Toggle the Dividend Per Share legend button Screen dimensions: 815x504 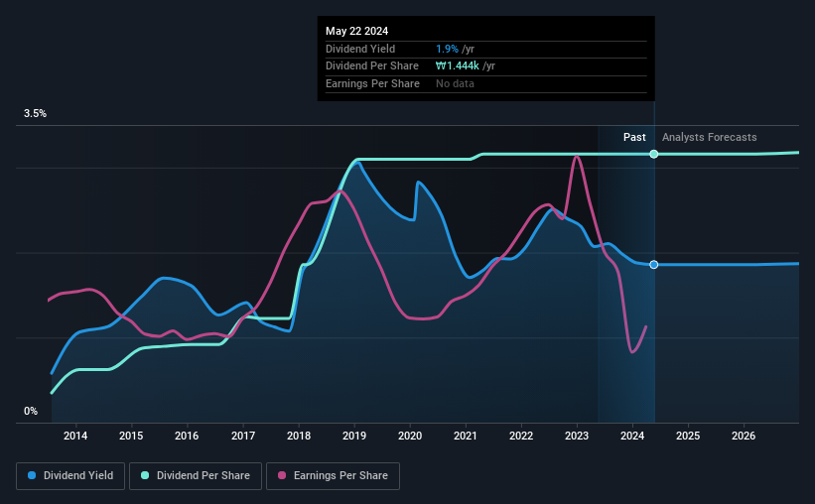tap(196, 476)
